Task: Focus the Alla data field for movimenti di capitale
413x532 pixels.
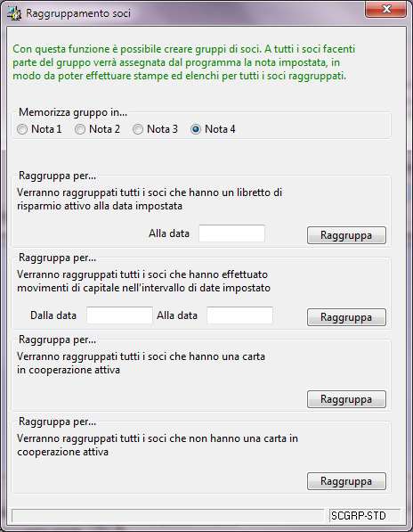Action: 239,315
